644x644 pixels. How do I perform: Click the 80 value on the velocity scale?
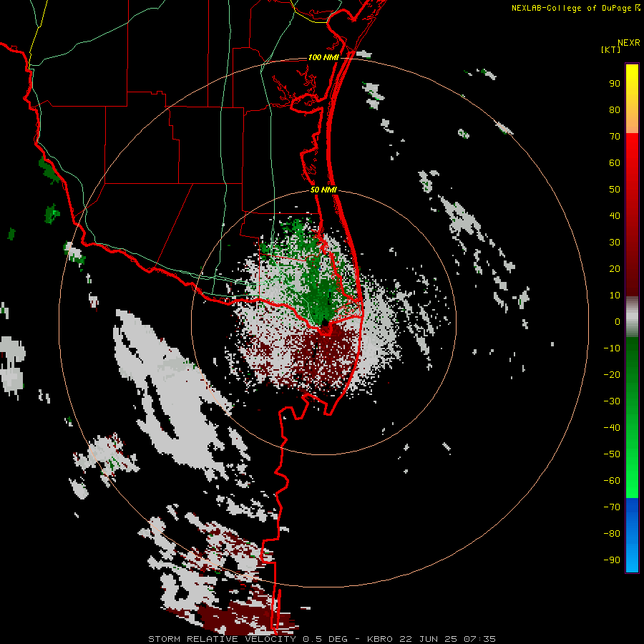[x=615, y=110]
